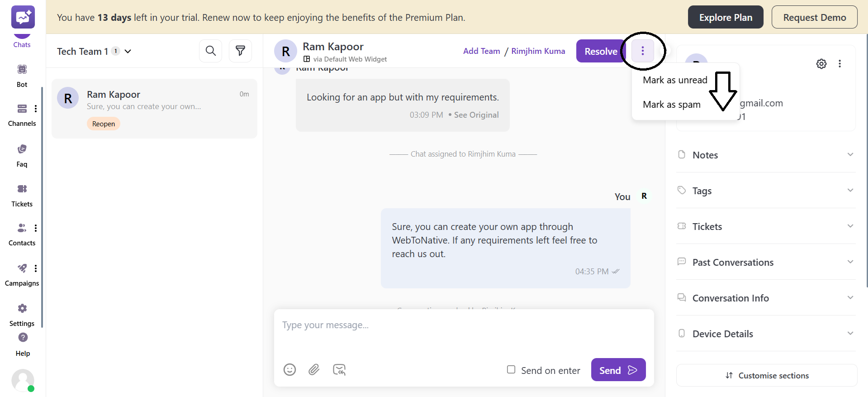Click Request Demo button

pos(814,17)
